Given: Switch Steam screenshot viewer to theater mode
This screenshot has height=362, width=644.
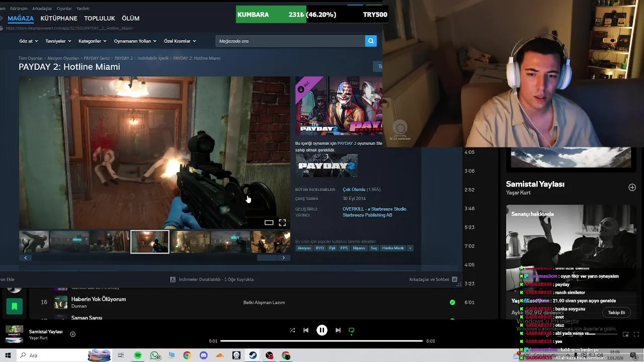Looking at the screenshot, I should [269, 223].
